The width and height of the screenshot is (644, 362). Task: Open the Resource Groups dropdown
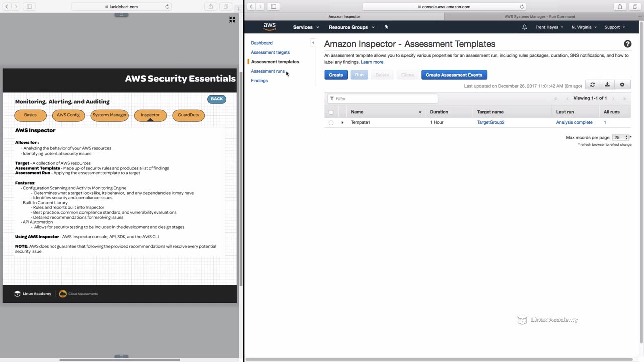pyautogui.click(x=351, y=27)
